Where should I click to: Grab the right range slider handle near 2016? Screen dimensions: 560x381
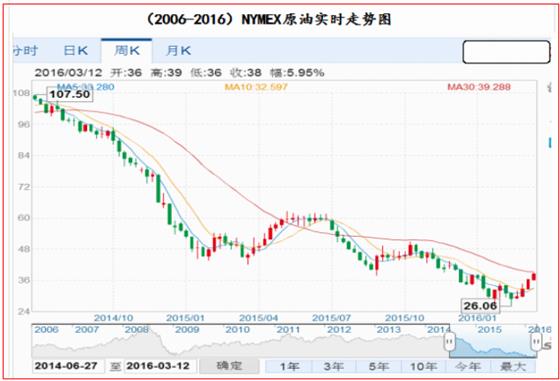pos(535,342)
